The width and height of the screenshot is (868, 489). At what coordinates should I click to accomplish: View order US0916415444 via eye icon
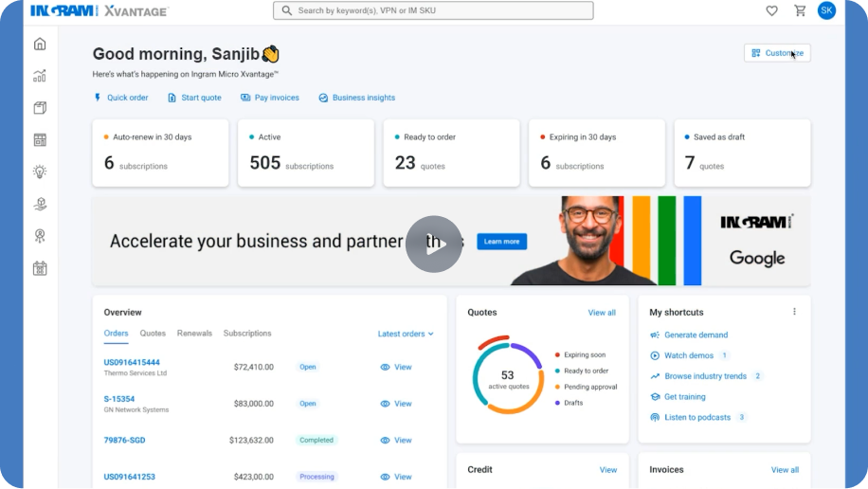point(395,367)
